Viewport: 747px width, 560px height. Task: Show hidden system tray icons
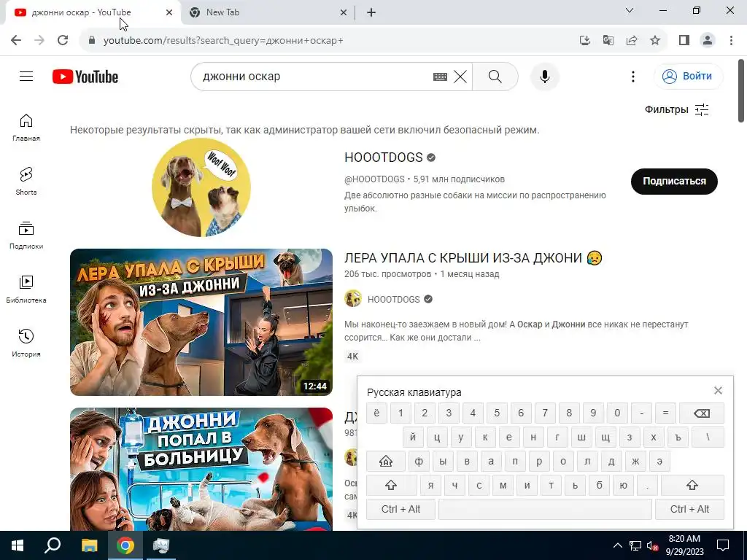coord(617,545)
